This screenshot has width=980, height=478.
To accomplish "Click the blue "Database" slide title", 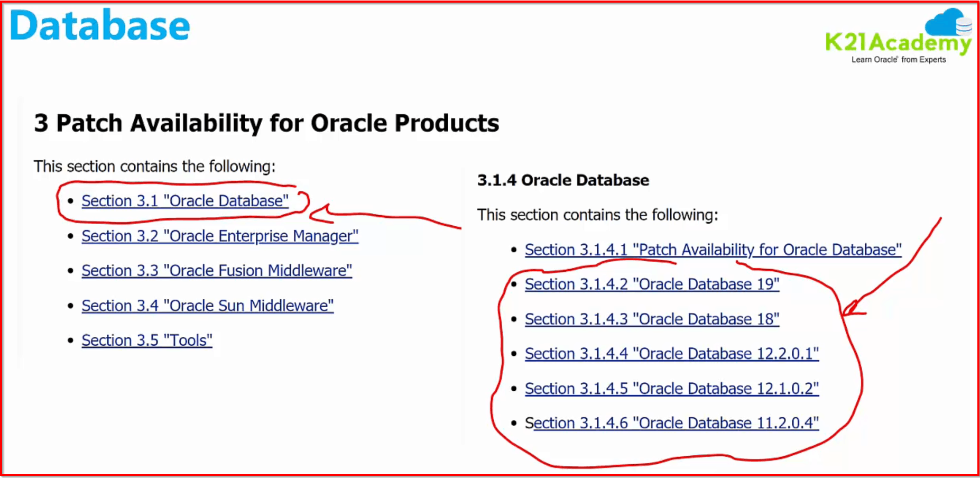I will click(x=100, y=25).
